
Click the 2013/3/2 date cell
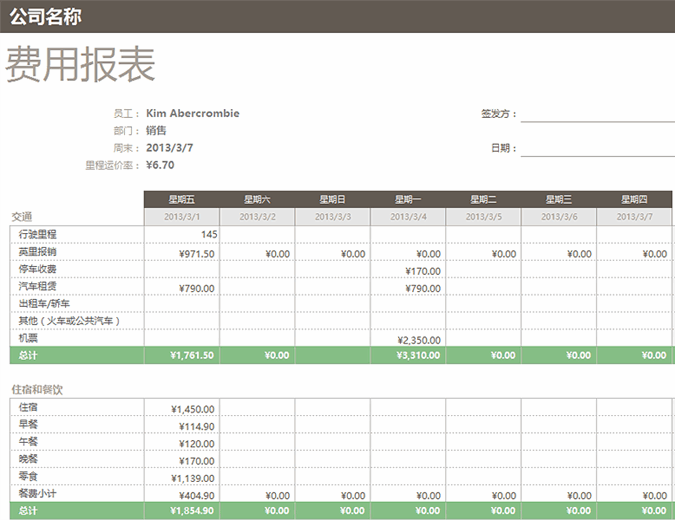tap(257, 217)
